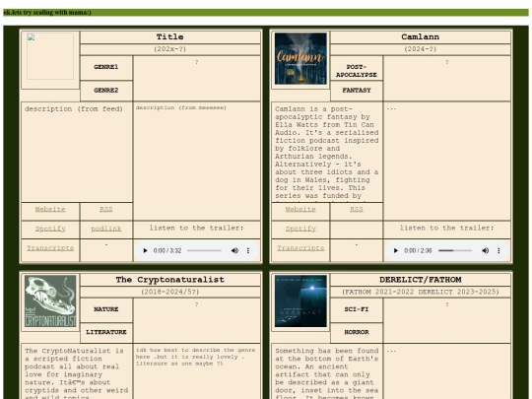
Task: Click The Cryptonaturalist title heading
Action: (x=170, y=280)
